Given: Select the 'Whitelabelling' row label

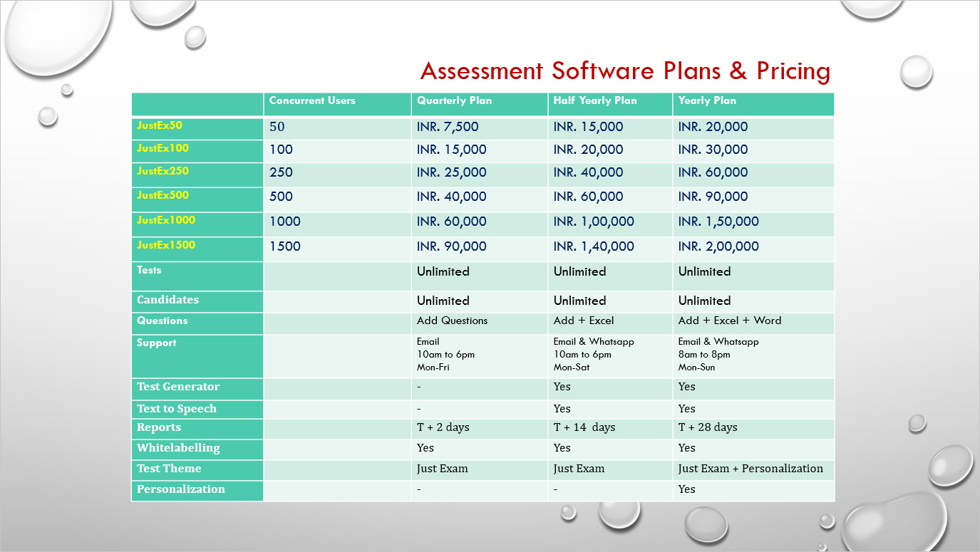Looking at the screenshot, I should pyautogui.click(x=178, y=448).
